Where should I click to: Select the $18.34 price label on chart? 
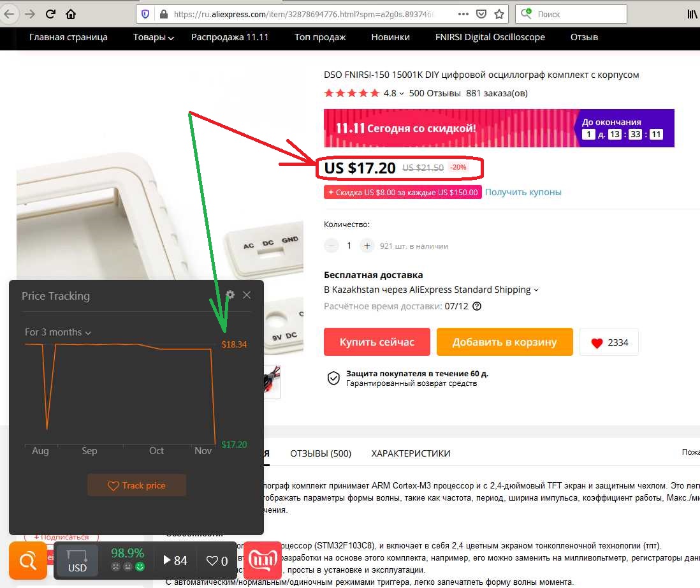tap(234, 344)
